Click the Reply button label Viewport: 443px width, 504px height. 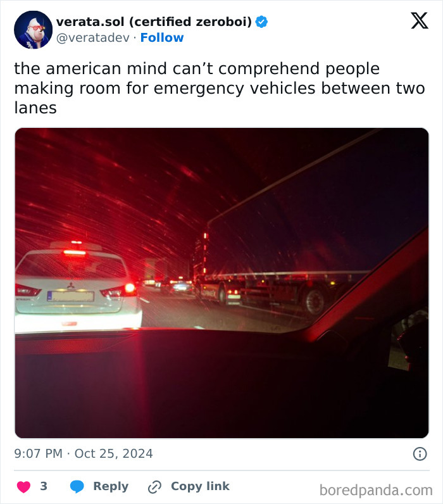[111, 486]
